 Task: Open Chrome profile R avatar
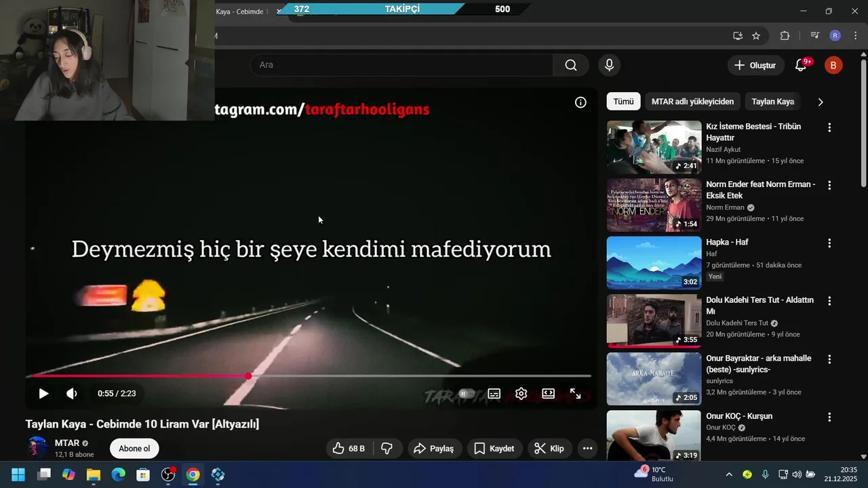(x=835, y=36)
